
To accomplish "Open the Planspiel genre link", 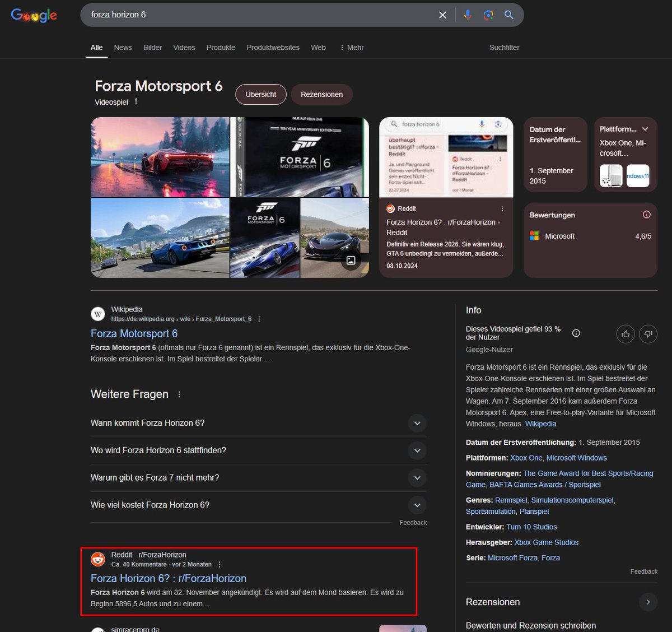I will tap(534, 512).
